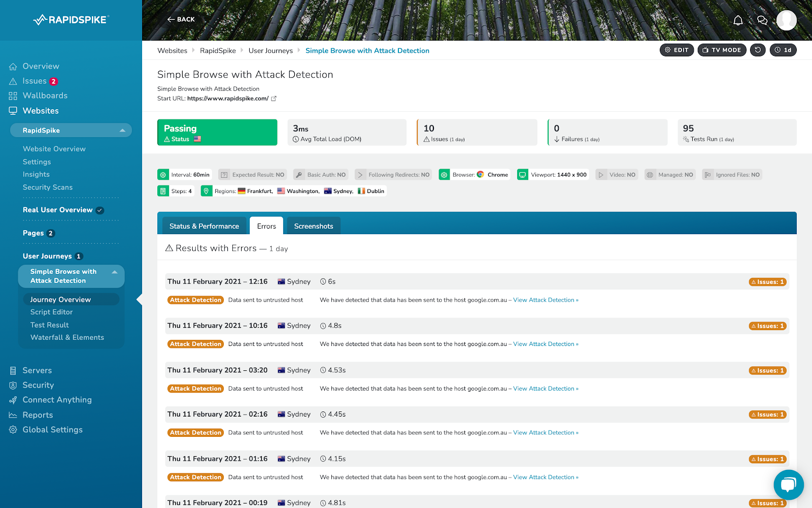
Task: Switch to Status & Performance tab
Action: 204,226
